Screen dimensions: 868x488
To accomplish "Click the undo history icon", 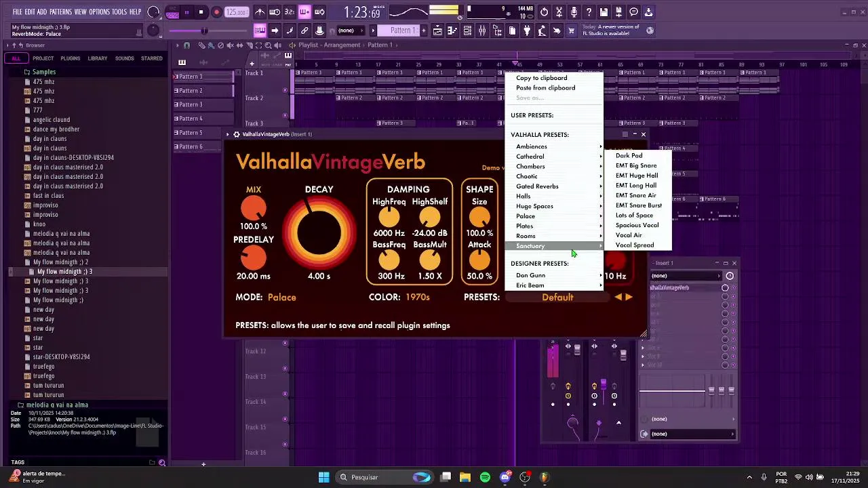I will [544, 12].
